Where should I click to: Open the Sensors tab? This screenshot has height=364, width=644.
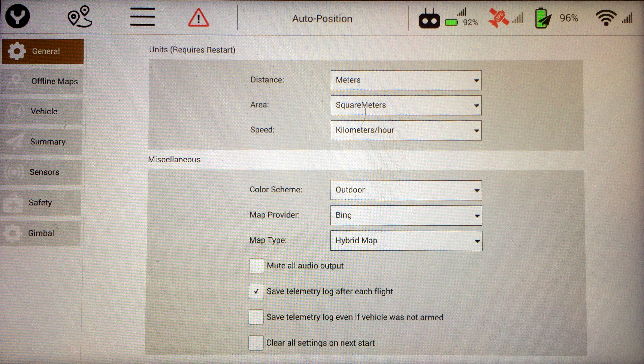(41, 172)
